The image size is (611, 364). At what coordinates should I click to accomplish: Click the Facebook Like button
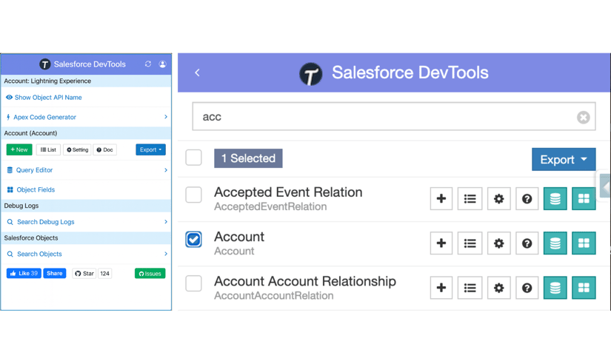[24, 273]
